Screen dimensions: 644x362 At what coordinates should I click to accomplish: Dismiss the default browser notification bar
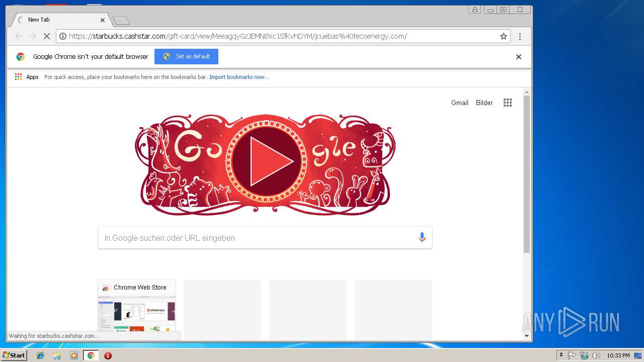click(x=518, y=57)
